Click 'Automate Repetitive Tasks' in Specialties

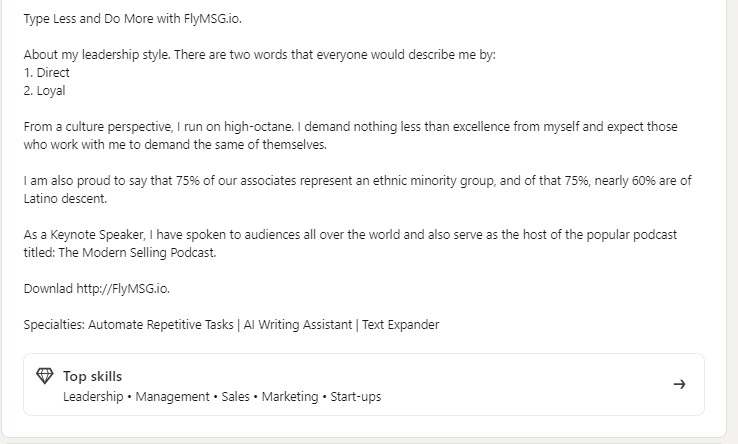point(160,324)
